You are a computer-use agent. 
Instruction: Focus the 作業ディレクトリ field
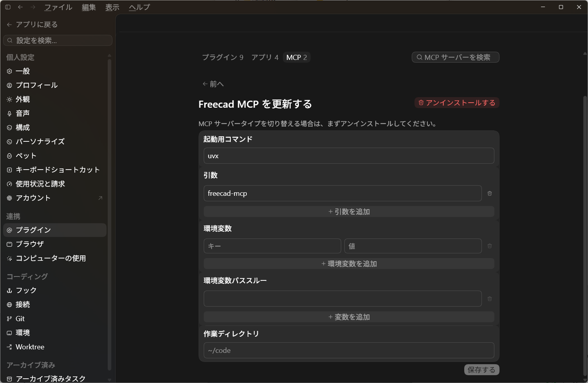tap(349, 350)
